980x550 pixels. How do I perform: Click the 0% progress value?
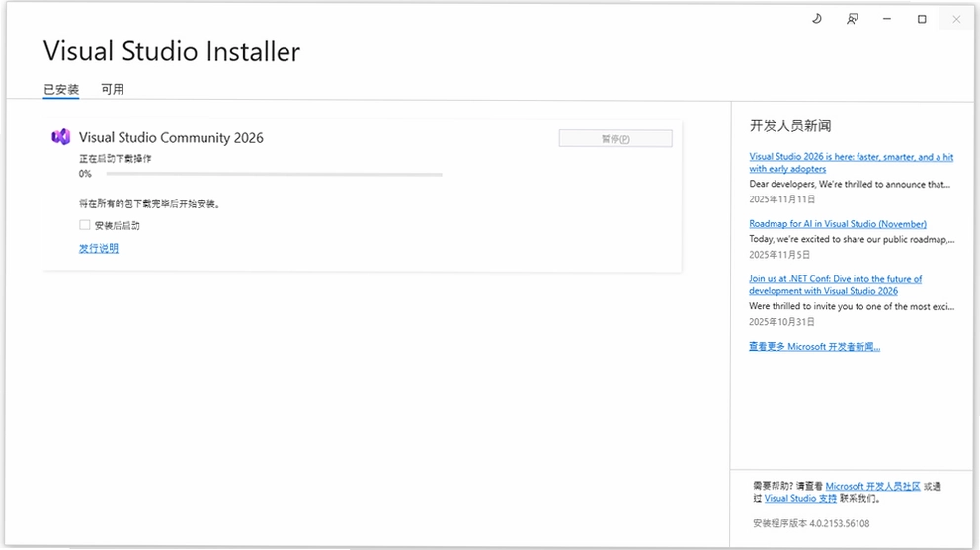coord(85,174)
